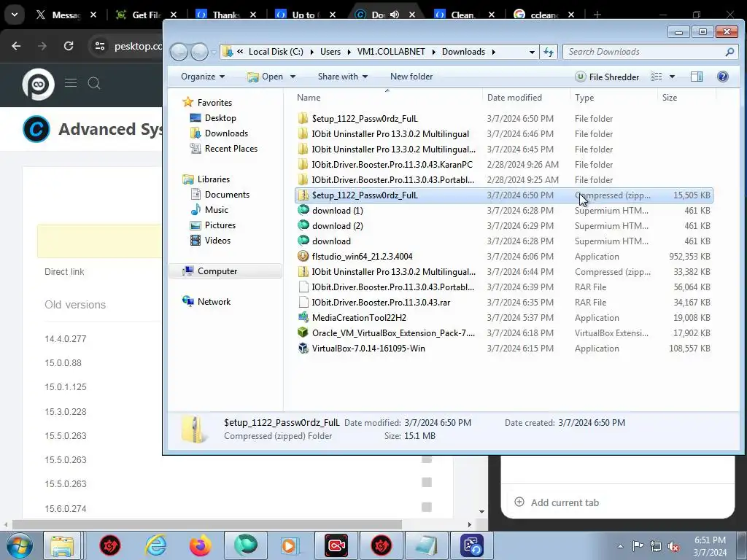Click the browser reload button

tap(69, 46)
